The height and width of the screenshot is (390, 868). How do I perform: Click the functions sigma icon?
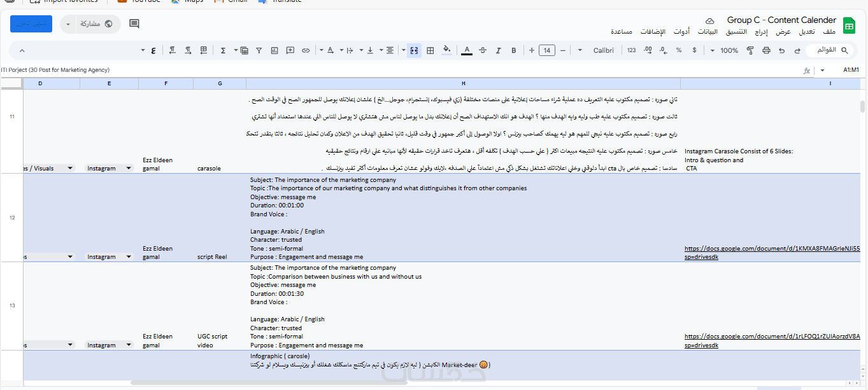tap(224, 50)
